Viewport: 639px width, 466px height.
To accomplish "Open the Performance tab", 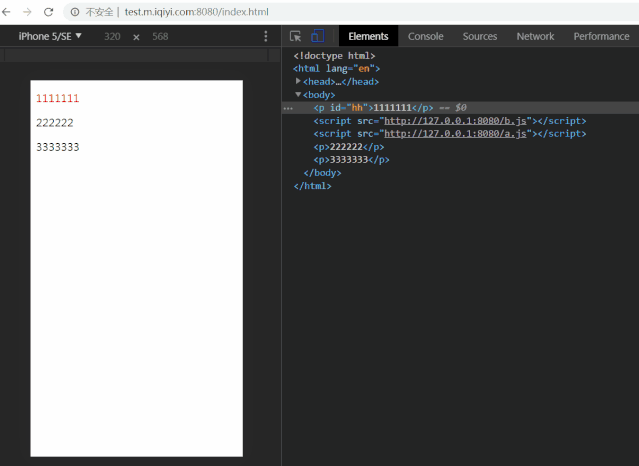I will tap(601, 36).
